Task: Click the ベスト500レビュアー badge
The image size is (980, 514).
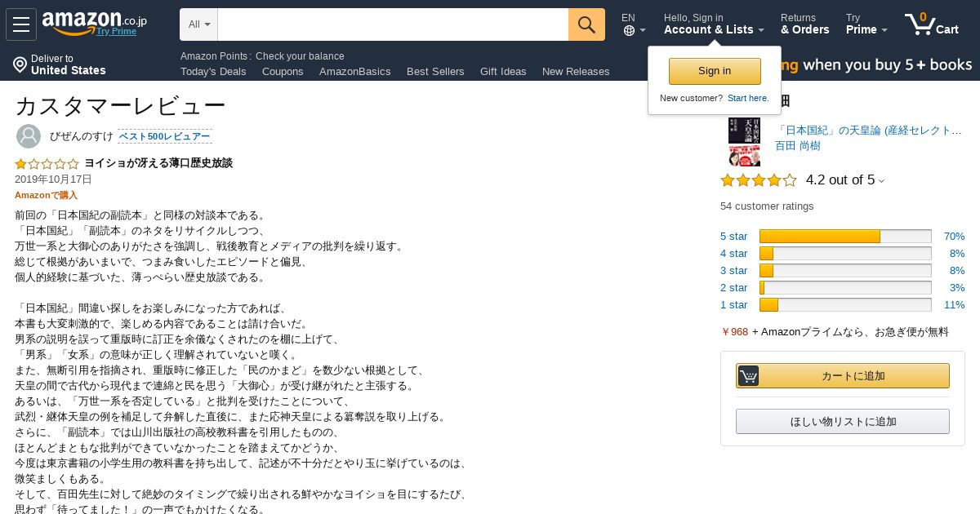Action: point(165,136)
